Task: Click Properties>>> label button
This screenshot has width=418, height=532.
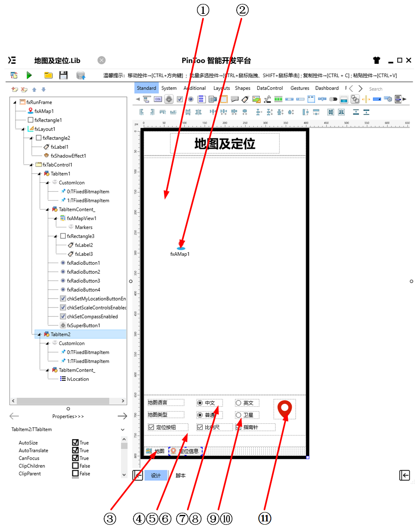Action: (x=68, y=416)
